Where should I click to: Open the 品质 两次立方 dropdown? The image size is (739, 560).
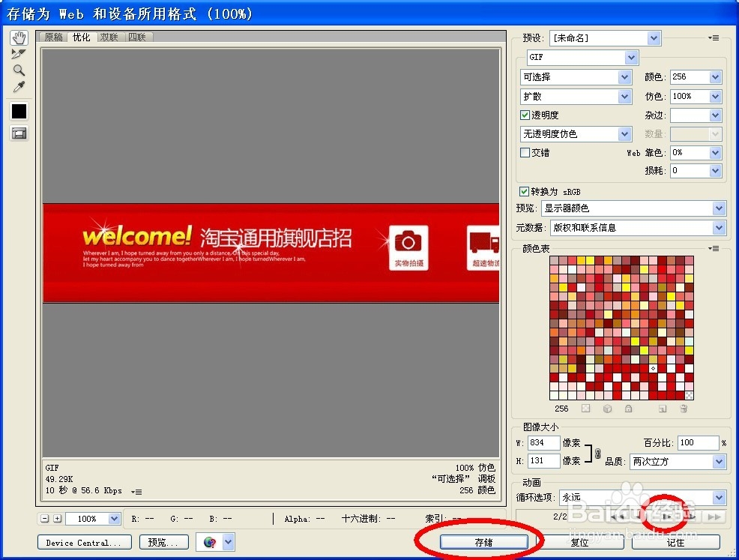tap(678, 462)
